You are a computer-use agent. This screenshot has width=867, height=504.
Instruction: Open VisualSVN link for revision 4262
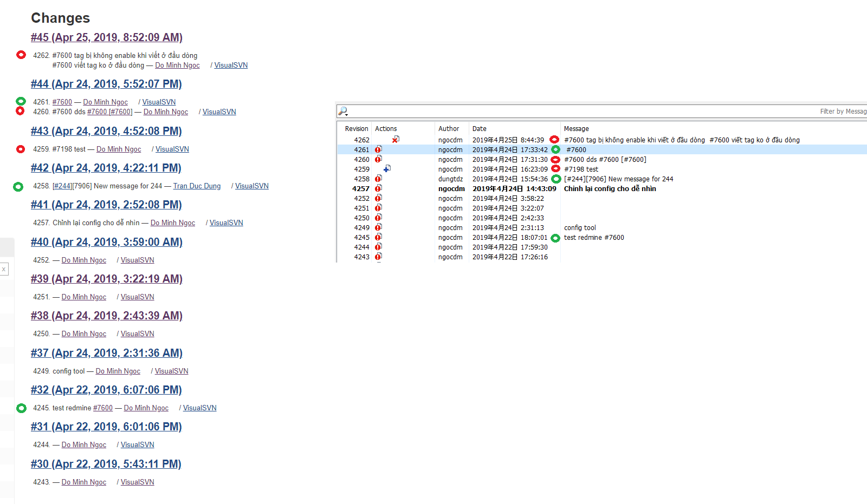pos(231,65)
